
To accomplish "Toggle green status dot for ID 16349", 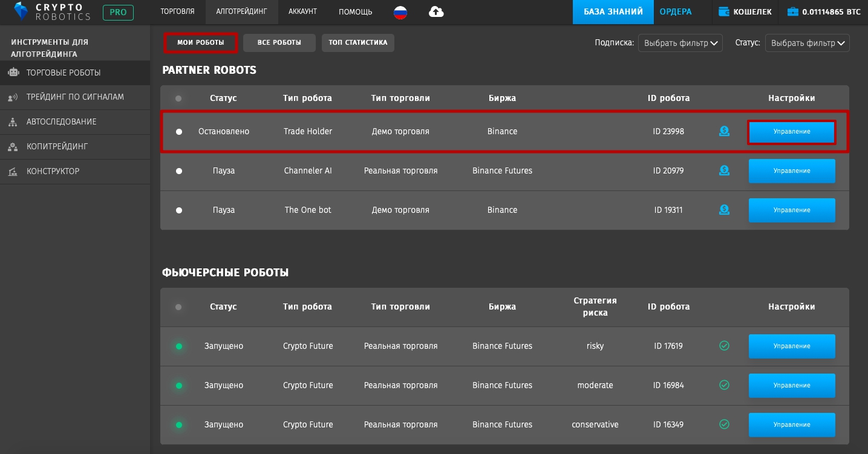I will pyautogui.click(x=179, y=425).
